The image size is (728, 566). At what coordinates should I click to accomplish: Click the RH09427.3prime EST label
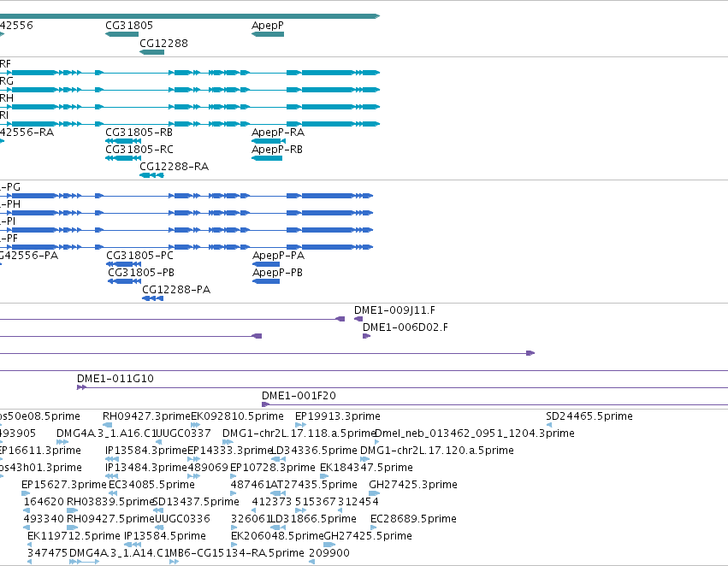tap(147, 416)
